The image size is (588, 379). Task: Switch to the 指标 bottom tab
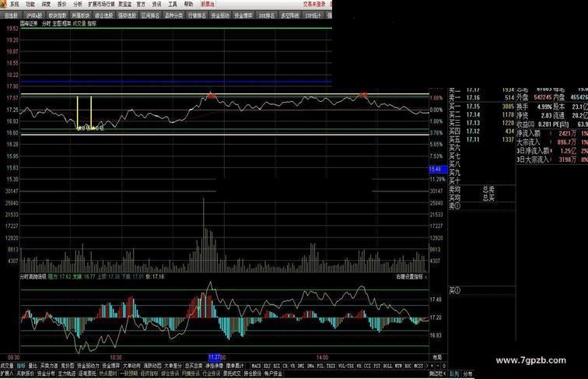21,366
